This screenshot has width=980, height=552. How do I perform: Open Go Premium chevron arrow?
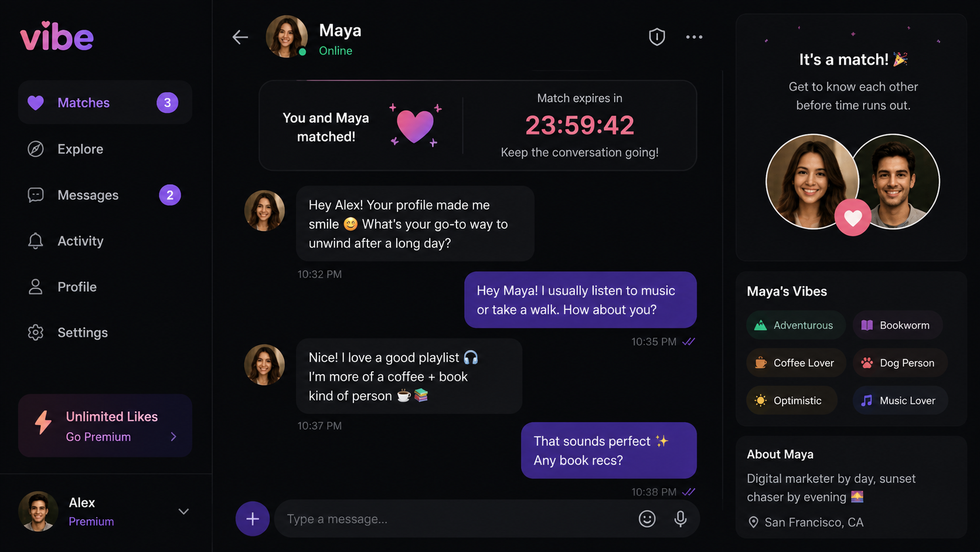[x=173, y=436]
